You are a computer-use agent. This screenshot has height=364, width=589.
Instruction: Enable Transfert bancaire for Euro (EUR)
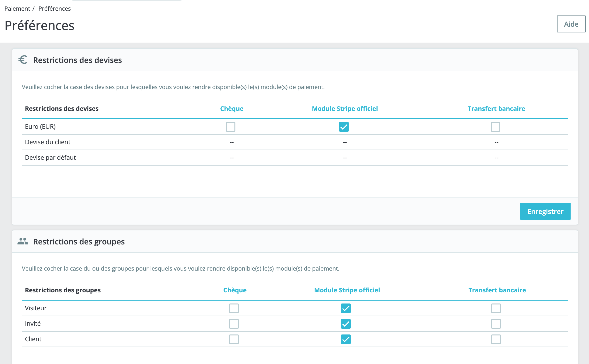tap(495, 127)
